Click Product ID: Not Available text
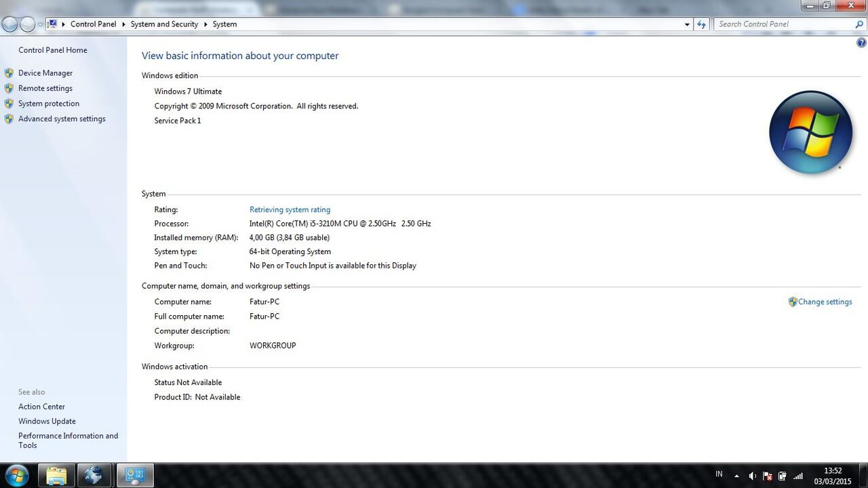 [197, 397]
